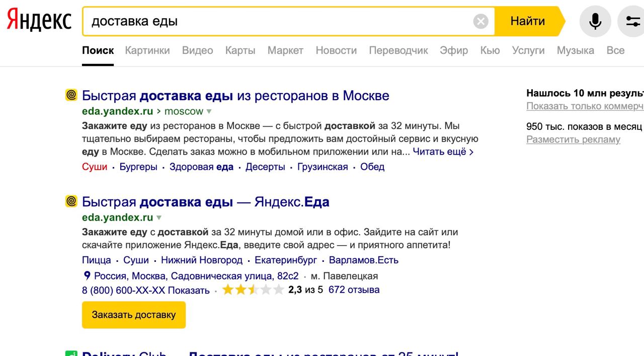
Task: Open the Екатеринбург link
Action: pyautogui.click(x=286, y=260)
